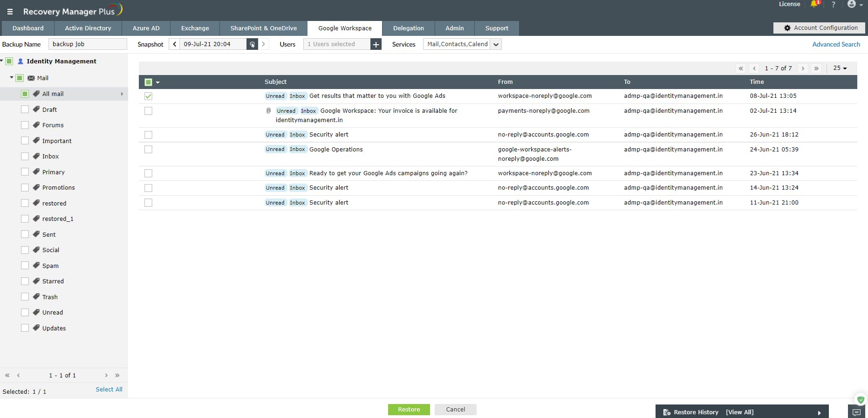Open the hamburger navigation menu
Viewport: 868px width, 418px height.
10,12
